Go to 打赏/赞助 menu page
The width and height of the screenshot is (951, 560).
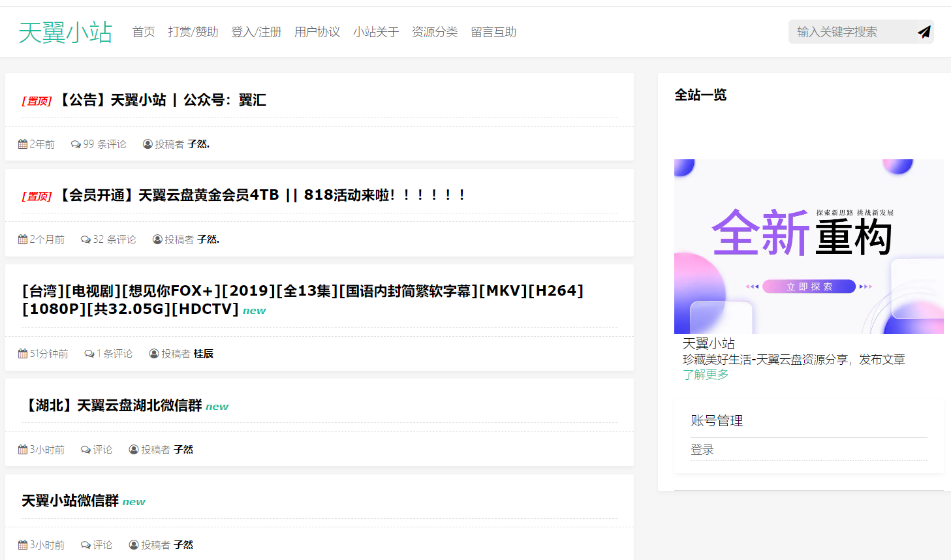[x=193, y=32]
